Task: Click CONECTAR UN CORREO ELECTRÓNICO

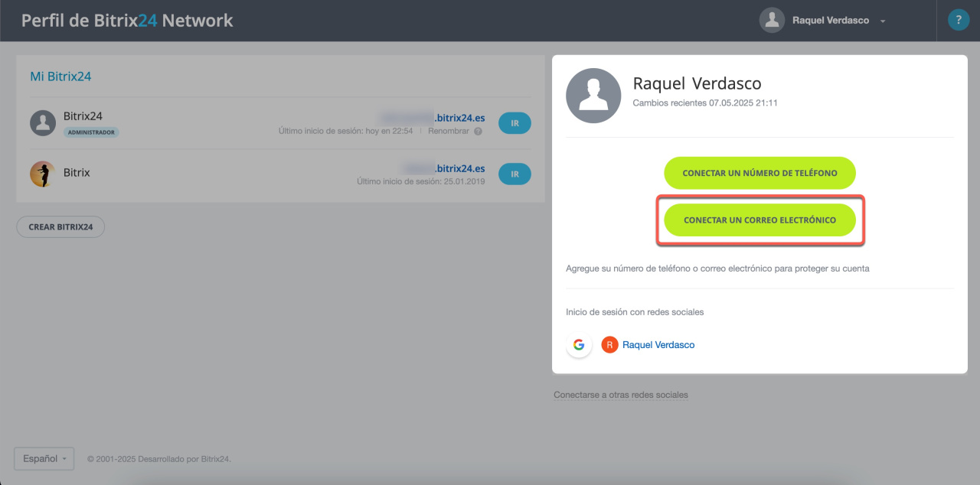Action: pos(759,220)
